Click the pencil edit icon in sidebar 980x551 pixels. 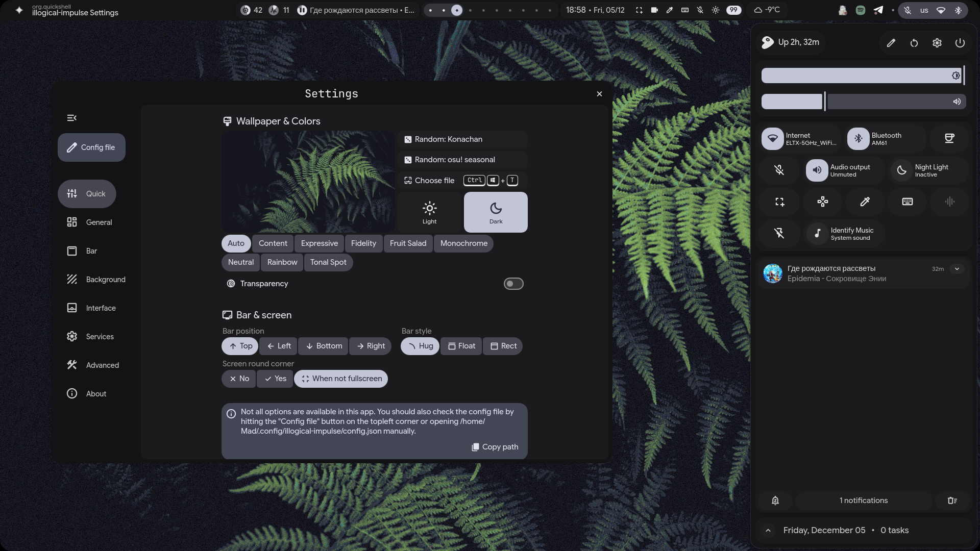pos(891,43)
